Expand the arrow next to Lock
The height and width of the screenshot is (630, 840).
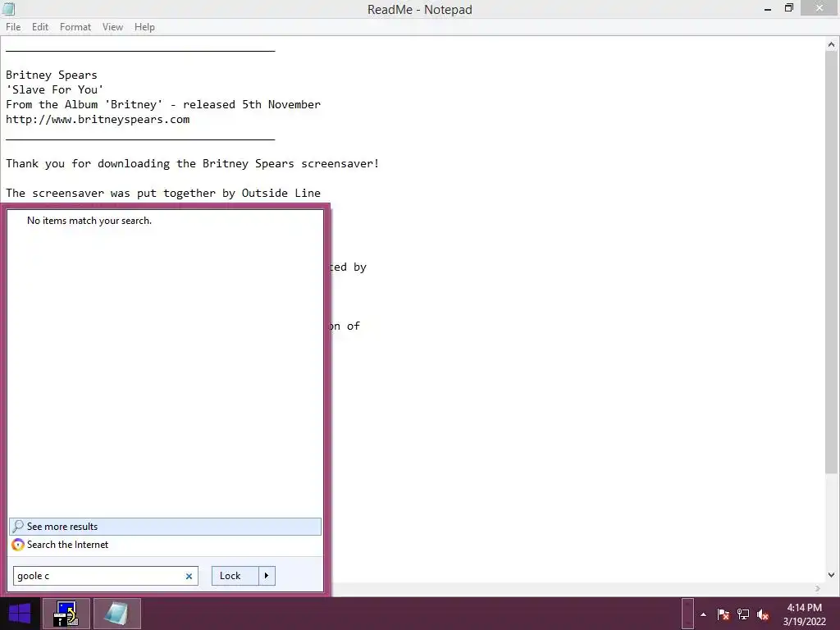tap(267, 576)
